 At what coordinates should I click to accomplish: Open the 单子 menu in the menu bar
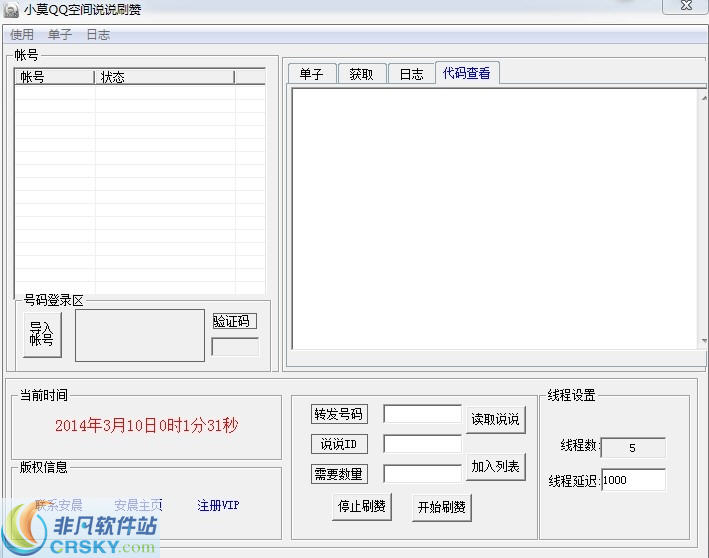59,35
